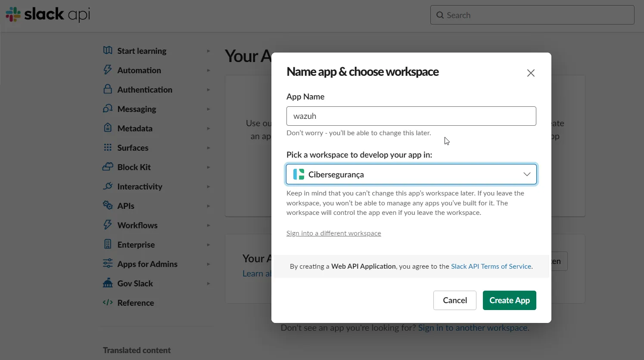Viewport: 644px width, 360px height.
Task: Click the Block Kit blocks icon
Action: (108, 167)
